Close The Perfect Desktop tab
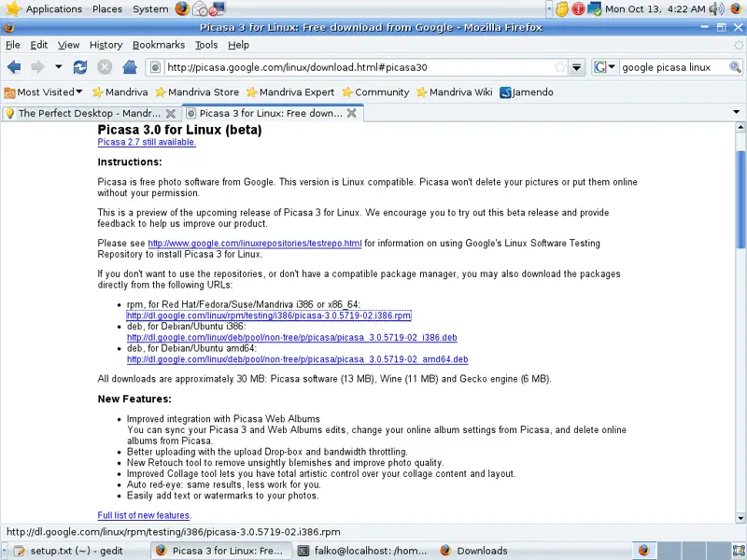Image resolution: width=747 pixels, height=560 pixels. [169, 113]
